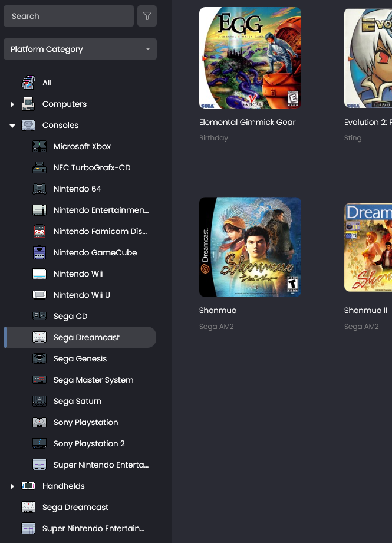Open the Shenmue game cover

(x=250, y=247)
